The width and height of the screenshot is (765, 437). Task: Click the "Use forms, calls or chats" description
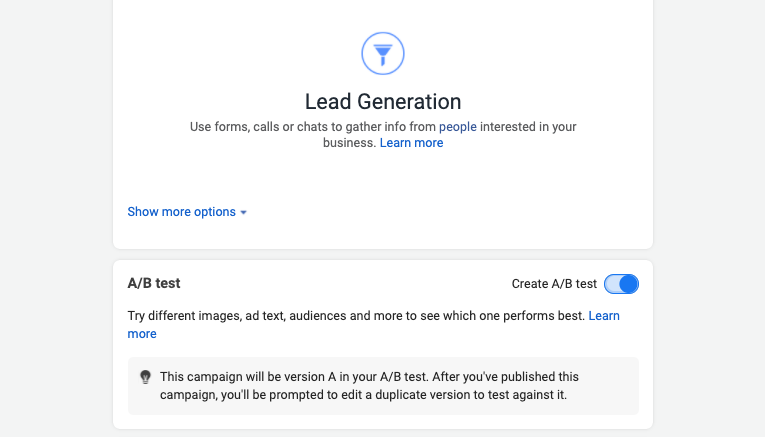pyautogui.click(x=383, y=135)
